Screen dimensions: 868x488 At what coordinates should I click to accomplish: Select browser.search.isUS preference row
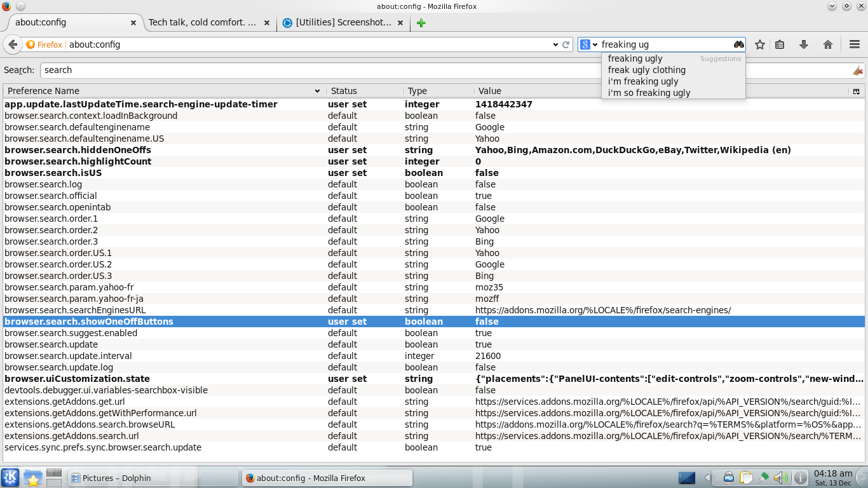pyautogui.click(x=434, y=173)
